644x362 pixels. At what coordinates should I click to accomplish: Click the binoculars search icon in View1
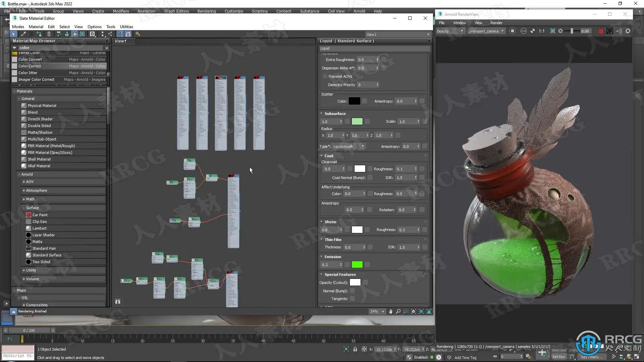118,301
